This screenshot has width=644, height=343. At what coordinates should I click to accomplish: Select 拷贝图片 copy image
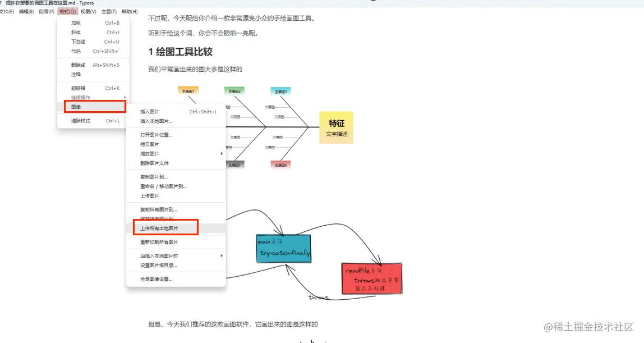click(176, 144)
